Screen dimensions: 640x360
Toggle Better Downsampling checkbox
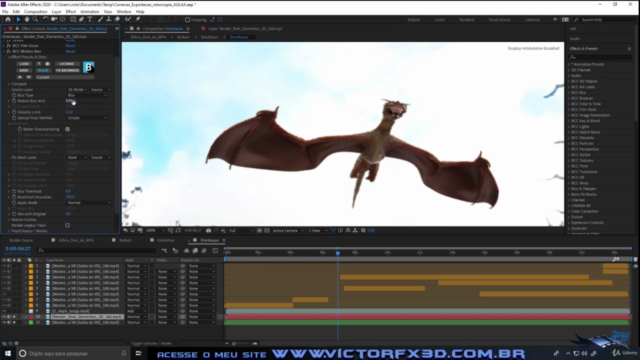tap(67, 129)
